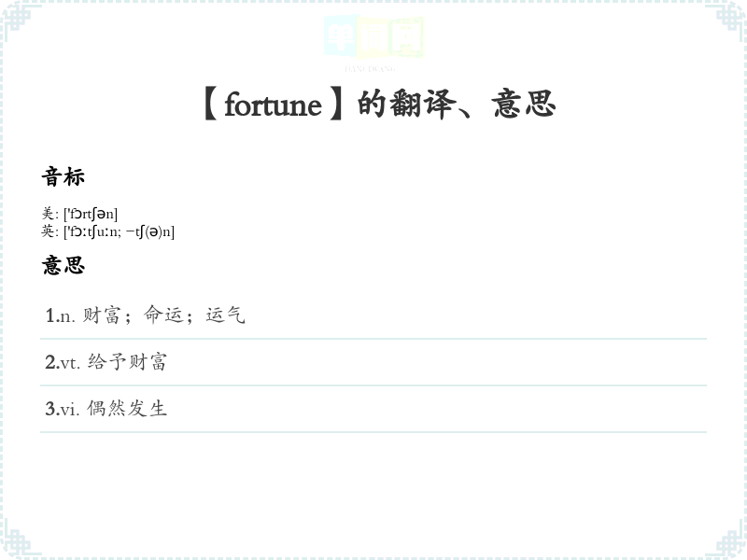Click the bottom-left decorative corner ornament

click(17, 543)
